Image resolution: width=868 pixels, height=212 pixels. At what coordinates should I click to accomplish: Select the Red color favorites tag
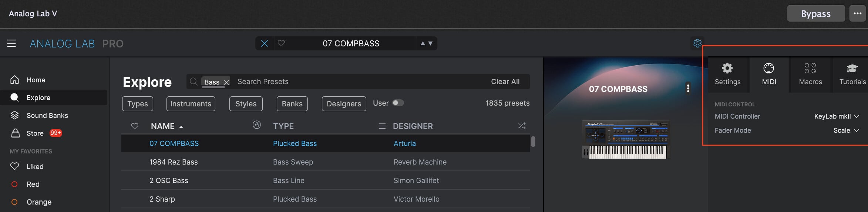tap(33, 184)
